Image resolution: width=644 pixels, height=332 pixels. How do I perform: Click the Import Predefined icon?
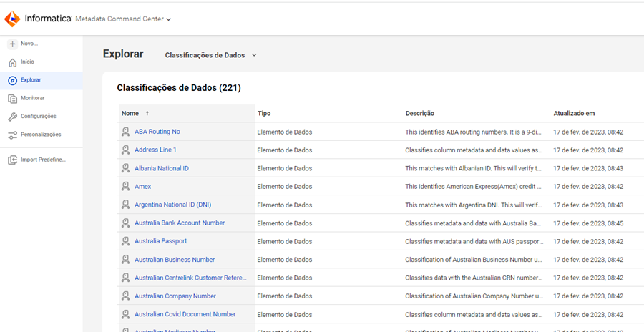click(13, 160)
